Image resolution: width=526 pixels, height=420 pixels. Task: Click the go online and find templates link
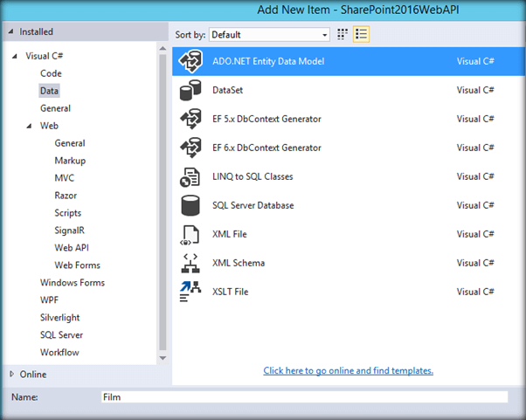(348, 370)
